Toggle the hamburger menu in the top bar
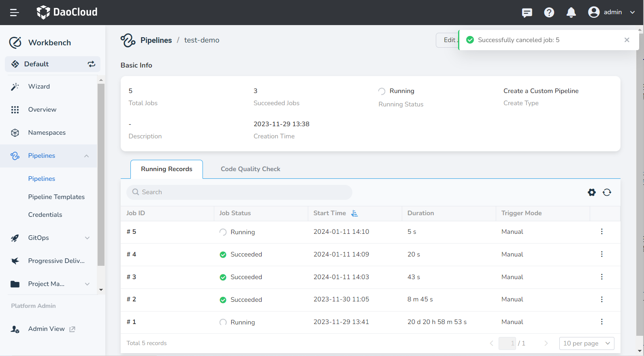The height and width of the screenshot is (356, 644). [x=15, y=13]
